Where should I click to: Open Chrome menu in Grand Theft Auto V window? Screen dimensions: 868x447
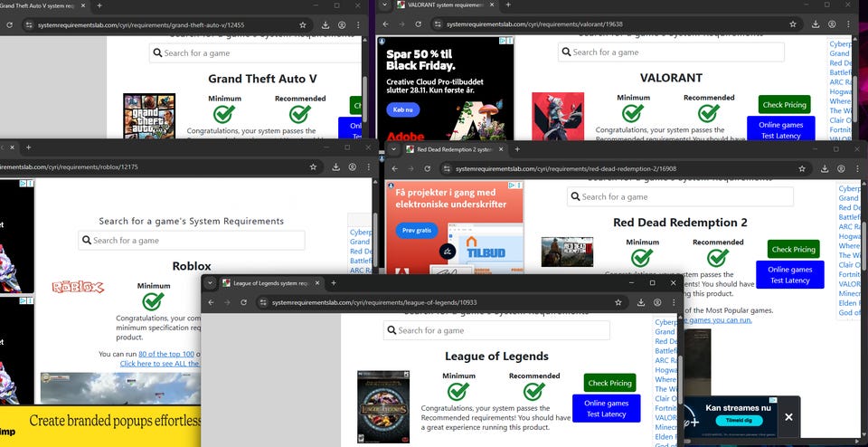tap(358, 25)
